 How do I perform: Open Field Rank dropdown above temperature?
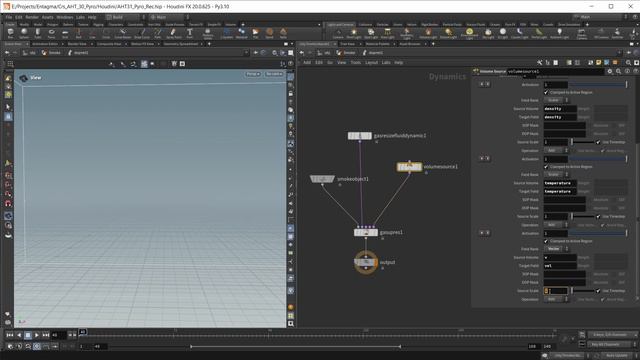tap(556, 174)
